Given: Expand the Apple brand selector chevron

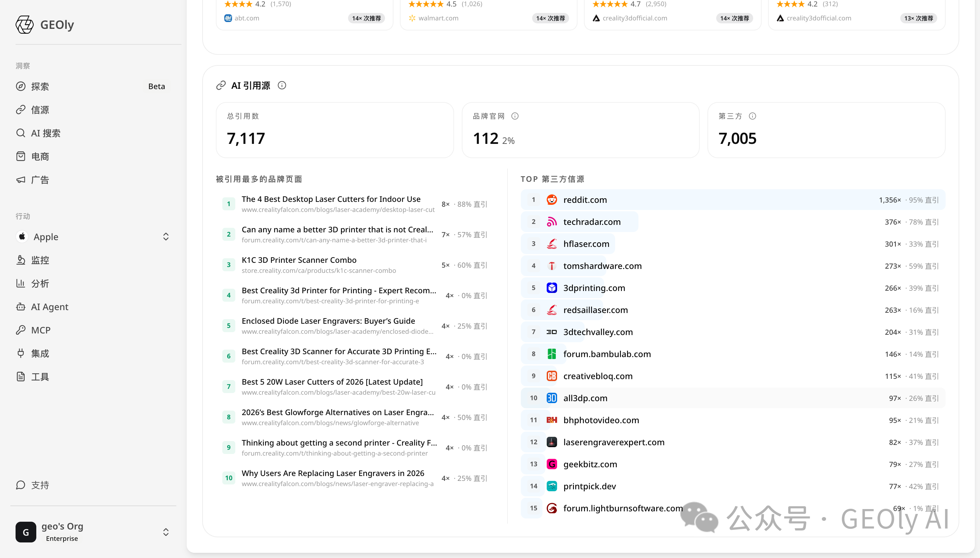Looking at the screenshot, I should (x=166, y=237).
